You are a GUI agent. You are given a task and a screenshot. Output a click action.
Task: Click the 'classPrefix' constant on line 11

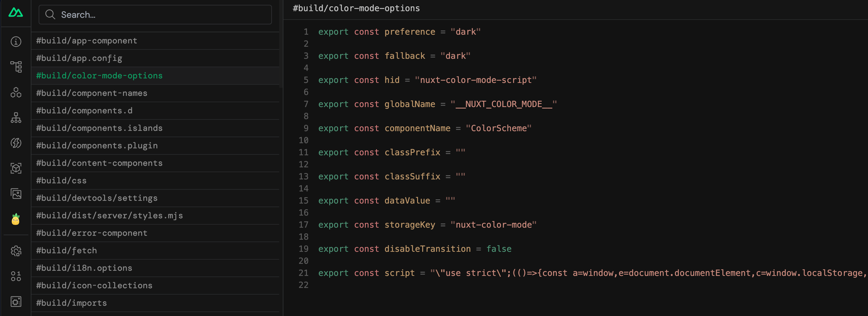tap(413, 153)
